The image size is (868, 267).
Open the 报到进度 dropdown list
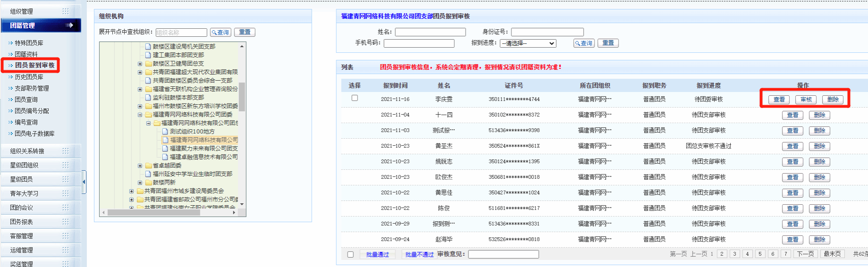coord(528,43)
